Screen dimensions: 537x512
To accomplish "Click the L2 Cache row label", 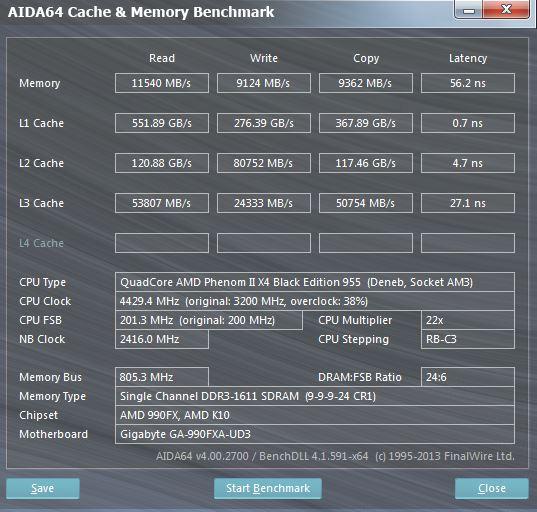I will (41, 163).
